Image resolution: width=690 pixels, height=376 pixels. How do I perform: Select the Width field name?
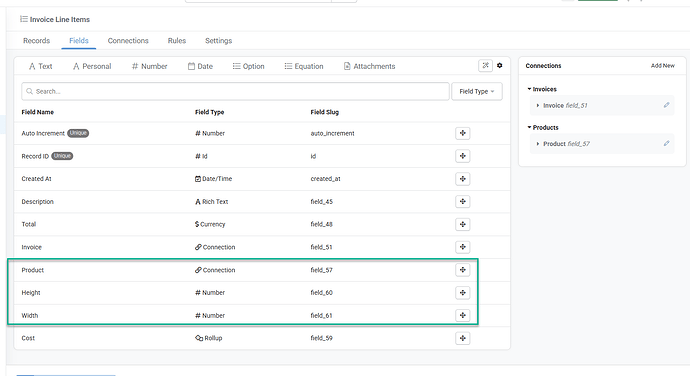(30, 315)
